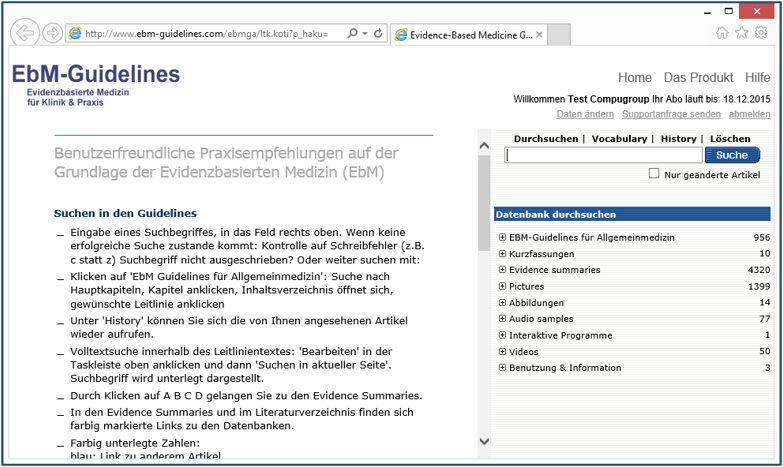Maximize the browser window
This screenshot has width=783, height=467.
click(729, 11)
